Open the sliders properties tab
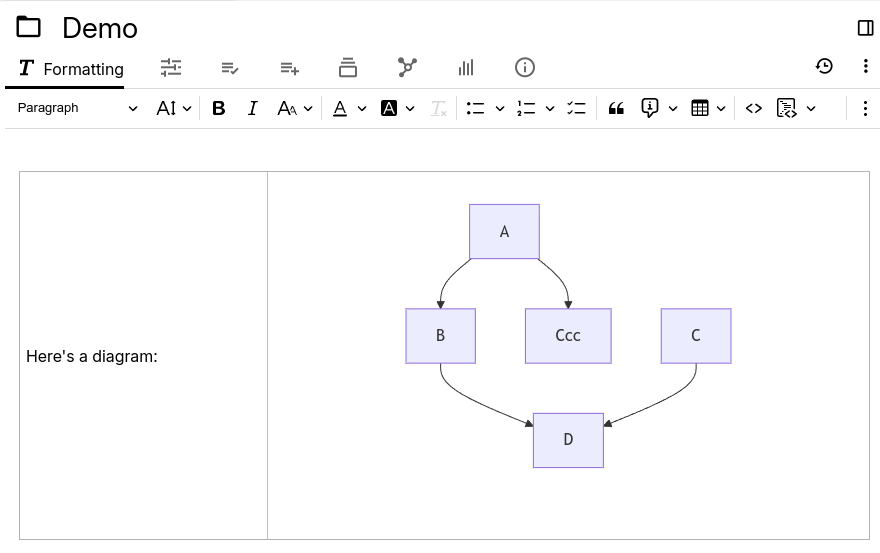 pyautogui.click(x=171, y=67)
